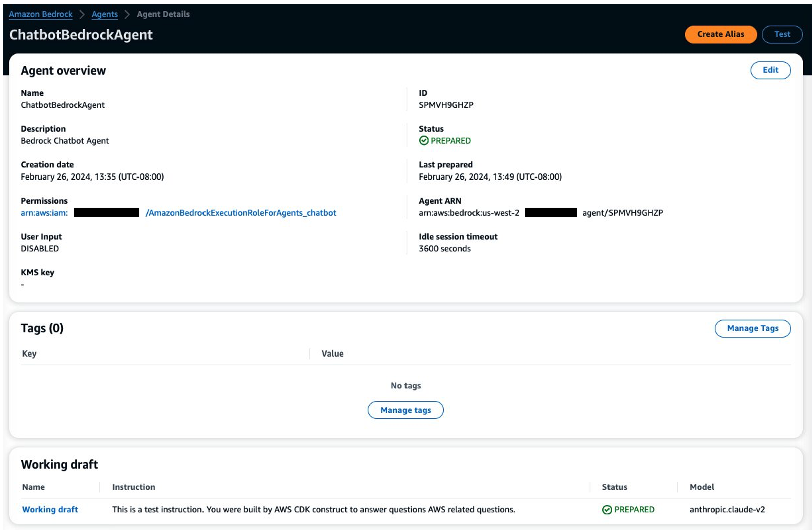This screenshot has width=812, height=530.
Task: Click the Instruction column header
Action: point(134,487)
